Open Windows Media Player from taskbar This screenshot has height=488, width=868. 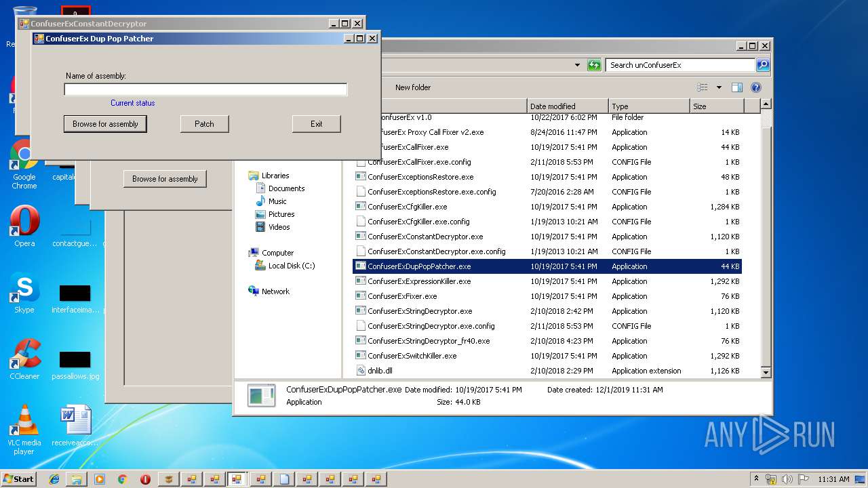[100, 479]
